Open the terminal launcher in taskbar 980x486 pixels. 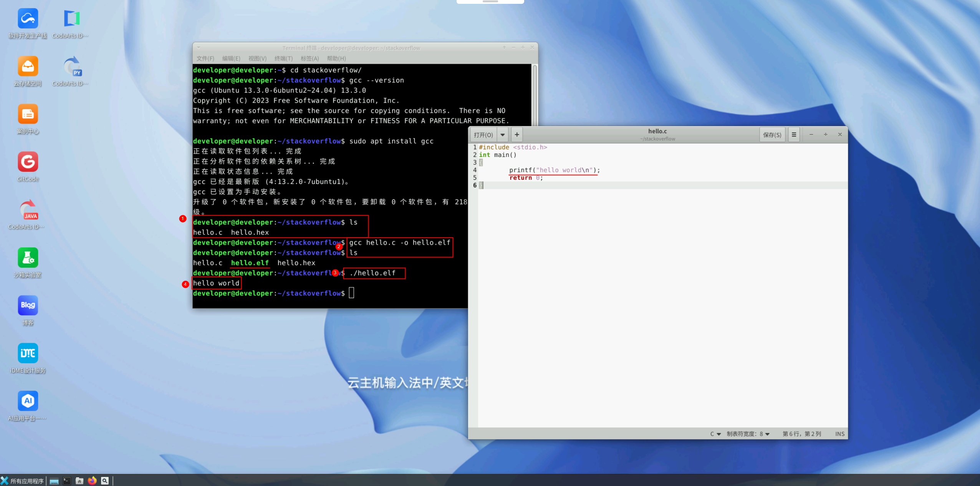tap(67, 481)
